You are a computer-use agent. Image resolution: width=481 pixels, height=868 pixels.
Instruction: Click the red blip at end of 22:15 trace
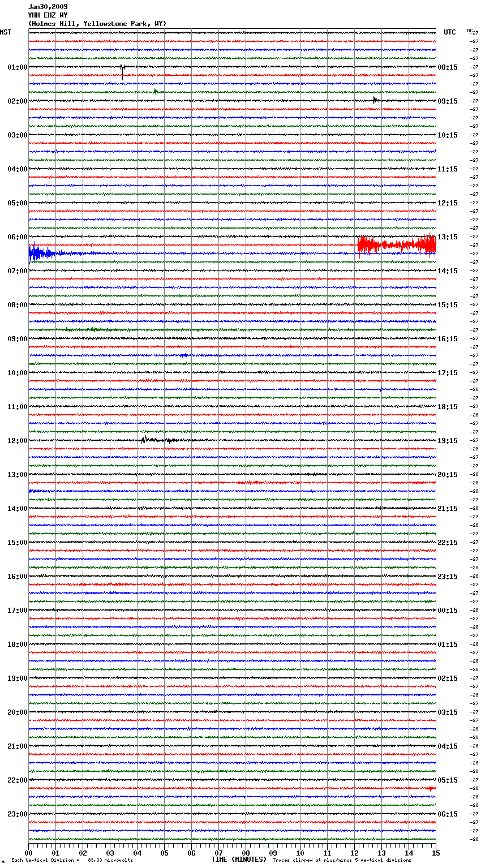(x=431, y=788)
